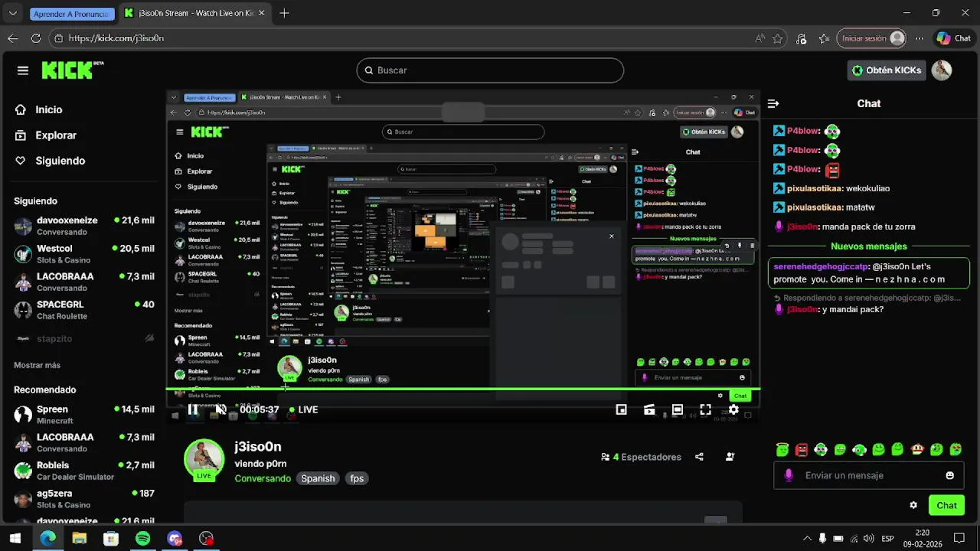Open Spotify from the taskbar
The image size is (980, 551).
tap(142, 539)
